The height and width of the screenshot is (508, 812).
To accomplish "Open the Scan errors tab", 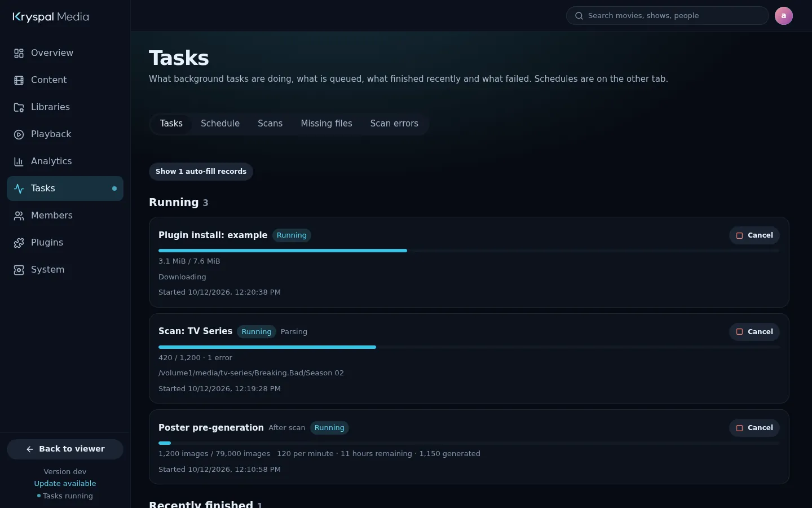I will point(394,124).
